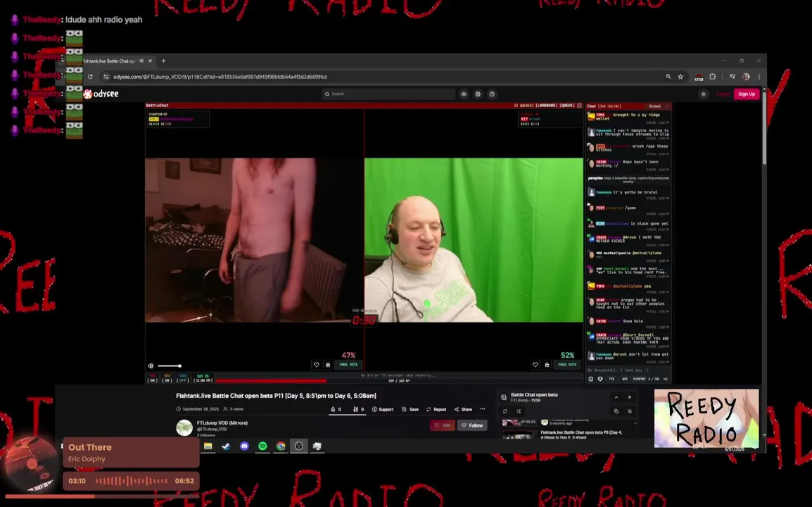Open Spotify from taskbar
Screen dimensions: 812x507
tap(262, 446)
